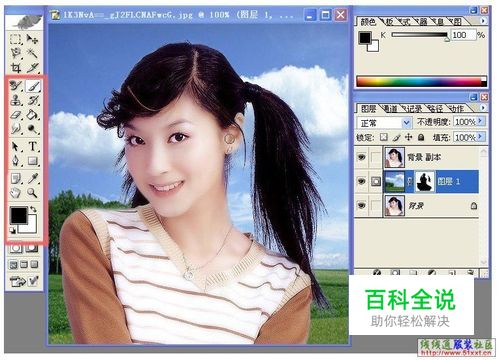Switch to the 路径 paths tab
The height and width of the screenshot is (360, 499).
[435, 109]
